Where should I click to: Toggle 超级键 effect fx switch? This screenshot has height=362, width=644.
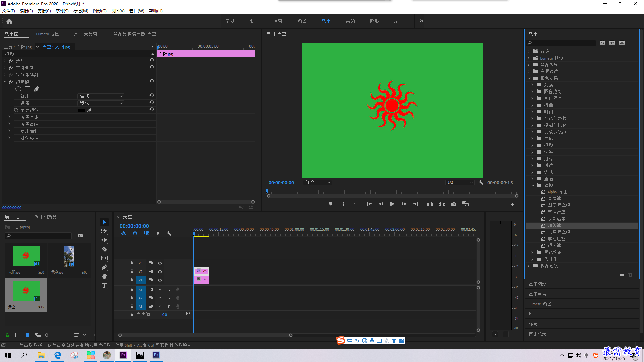click(x=11, y=82)
